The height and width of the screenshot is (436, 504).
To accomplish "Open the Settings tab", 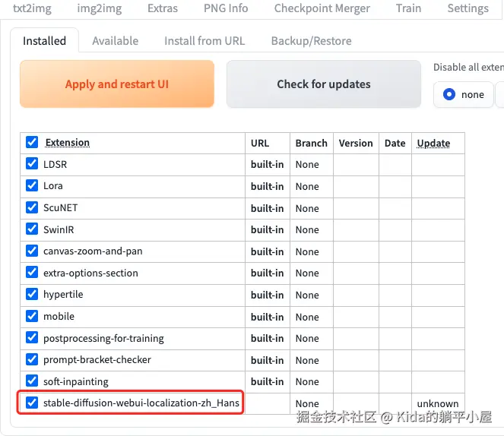I will click(x=468, y=8).
